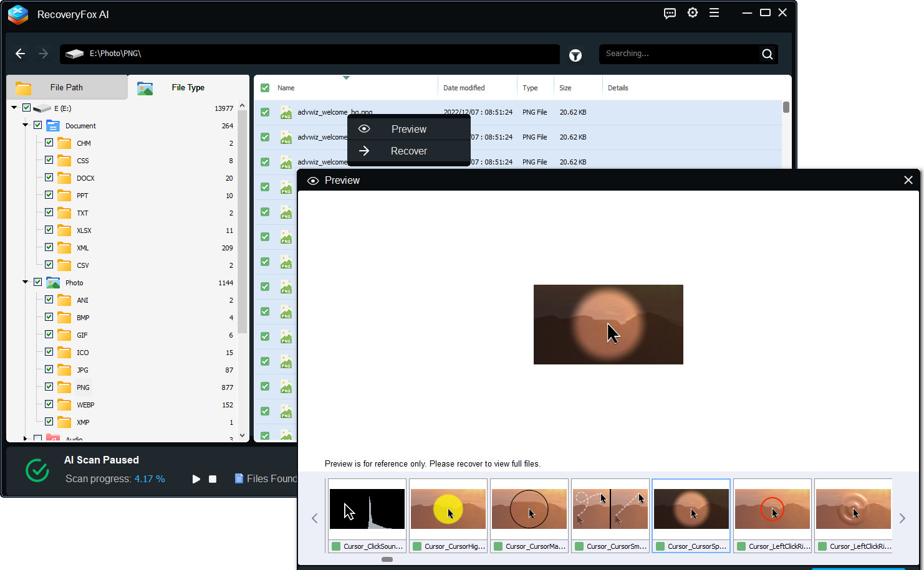Collapse the Photo folder tree

click(x=26, y=282)
